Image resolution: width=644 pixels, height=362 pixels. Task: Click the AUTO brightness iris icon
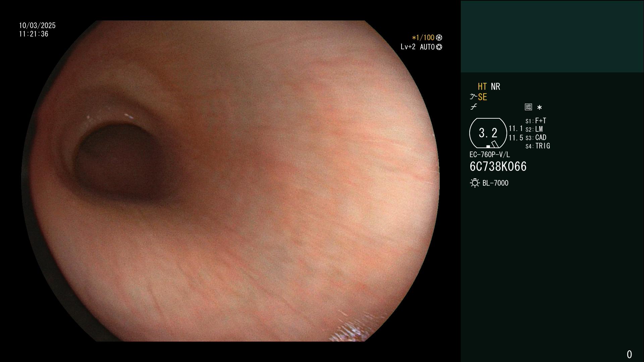click(439, 47)
